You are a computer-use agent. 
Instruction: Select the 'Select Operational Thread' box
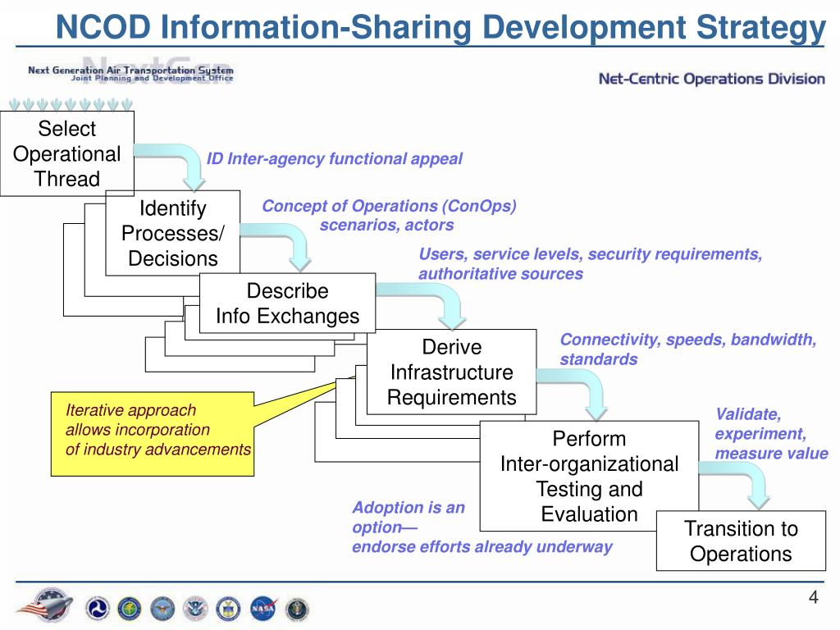(67, 153)
